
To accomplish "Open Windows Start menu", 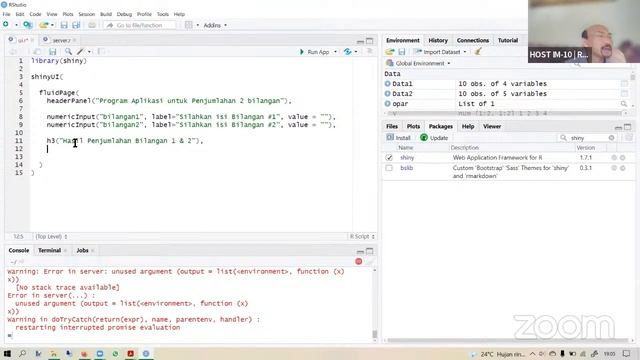I will (7, 353).
